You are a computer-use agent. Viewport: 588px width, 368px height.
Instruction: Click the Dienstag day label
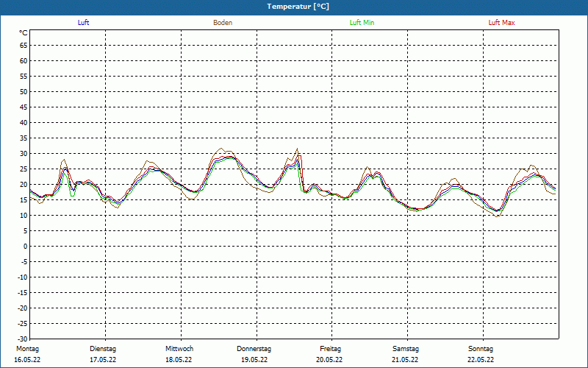tap(103, 349)
